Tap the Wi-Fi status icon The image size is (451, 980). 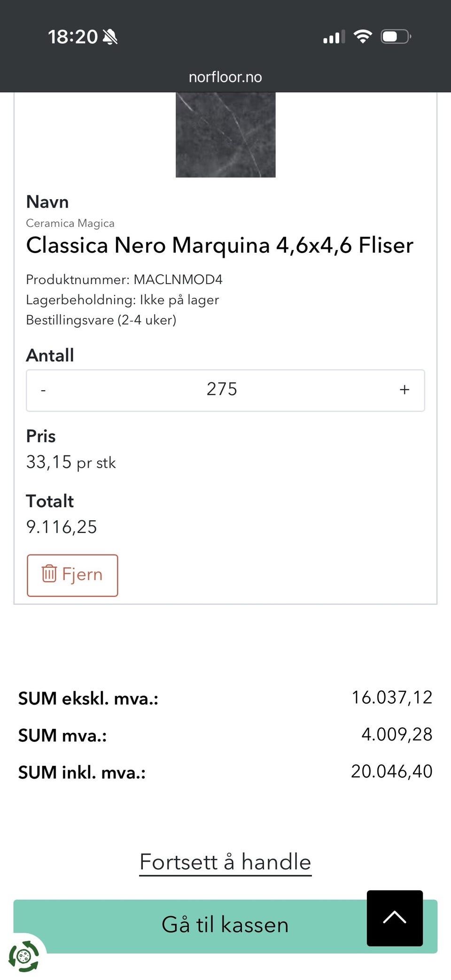pyautogui.click(x=363, y=36)
